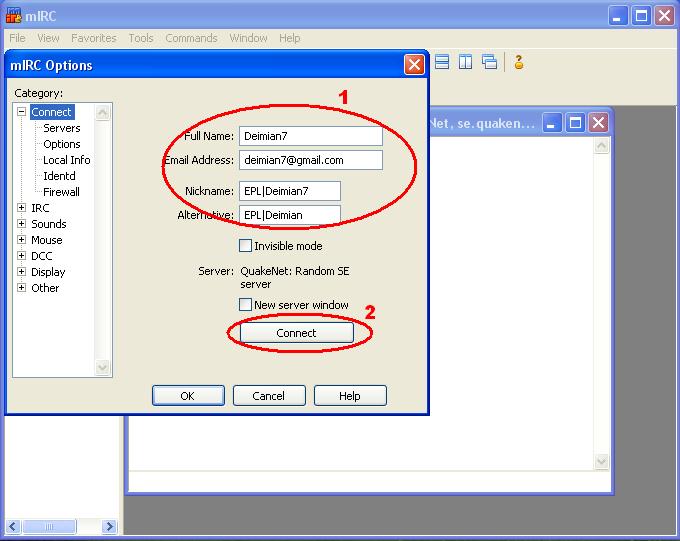Click category list scroll up arrow
This screenshot has width=680, height=541.
(103, 113)
